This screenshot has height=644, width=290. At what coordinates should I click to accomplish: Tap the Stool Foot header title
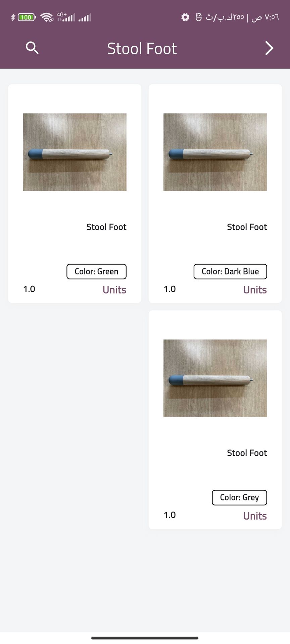coord(142,48)
